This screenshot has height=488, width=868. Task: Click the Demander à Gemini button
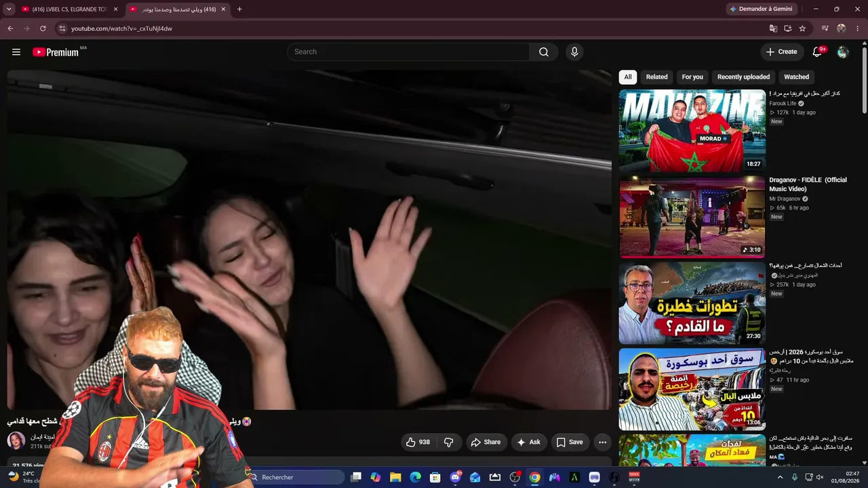click(x=760, y=9)
